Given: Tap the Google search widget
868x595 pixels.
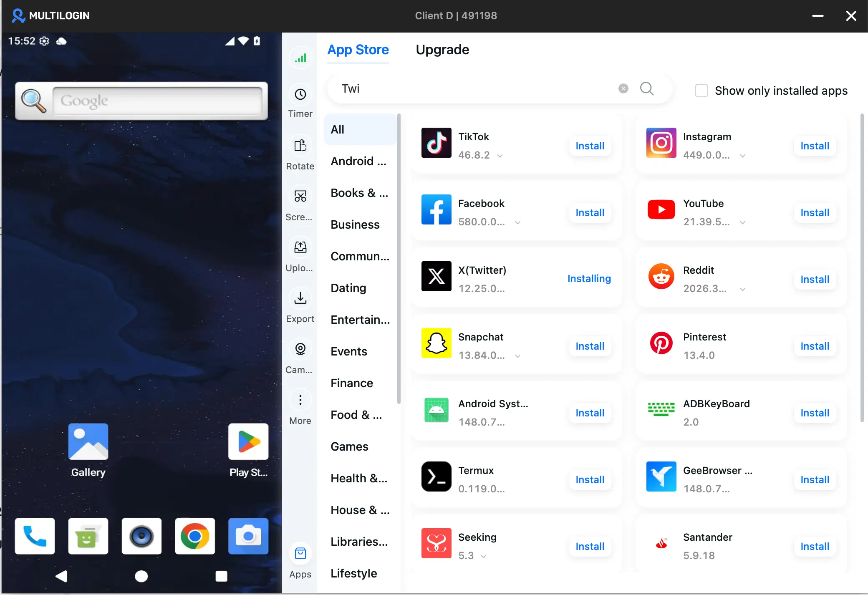Looking at the screenshot, I should 141,101.
